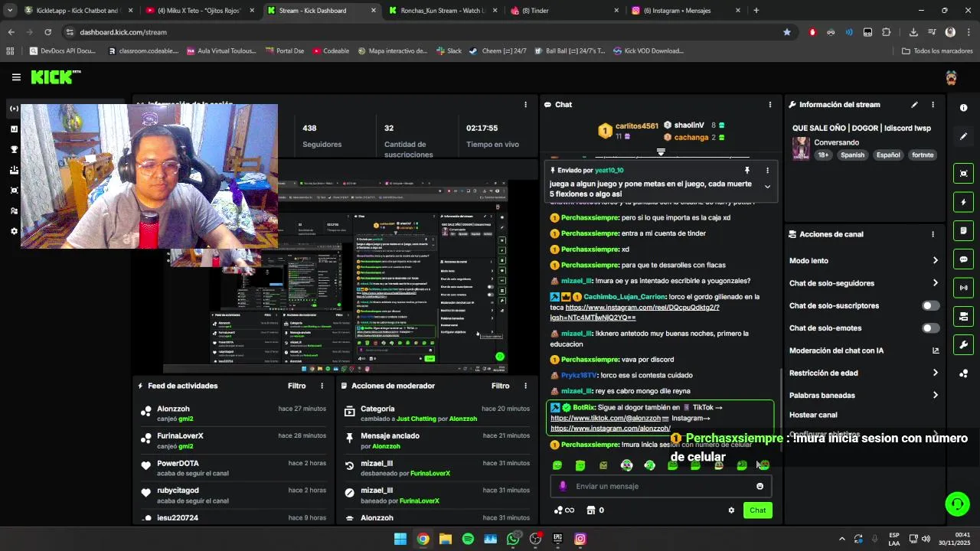Image resolution: width=980 pixels, height=551 pixels.
Task: Open chat settings gear icon
Action: (731, 510)
